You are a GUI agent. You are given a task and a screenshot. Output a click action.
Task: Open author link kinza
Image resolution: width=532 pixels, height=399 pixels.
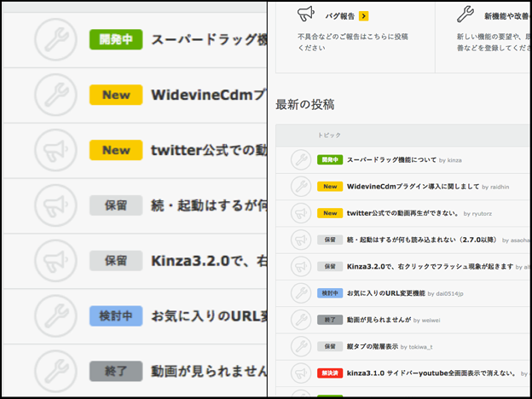454,160
